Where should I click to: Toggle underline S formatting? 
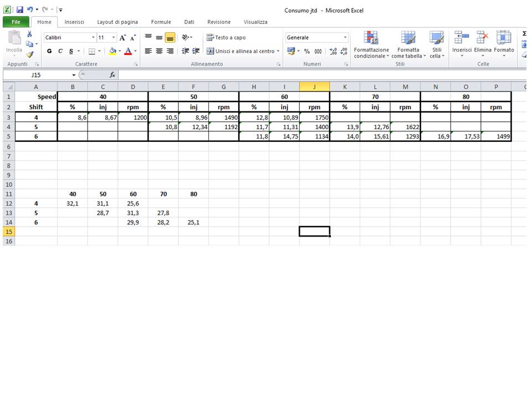point(71,51)
